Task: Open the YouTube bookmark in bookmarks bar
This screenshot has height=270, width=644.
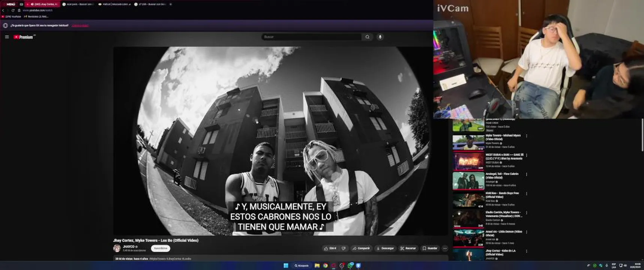Action: click(11, 16)
